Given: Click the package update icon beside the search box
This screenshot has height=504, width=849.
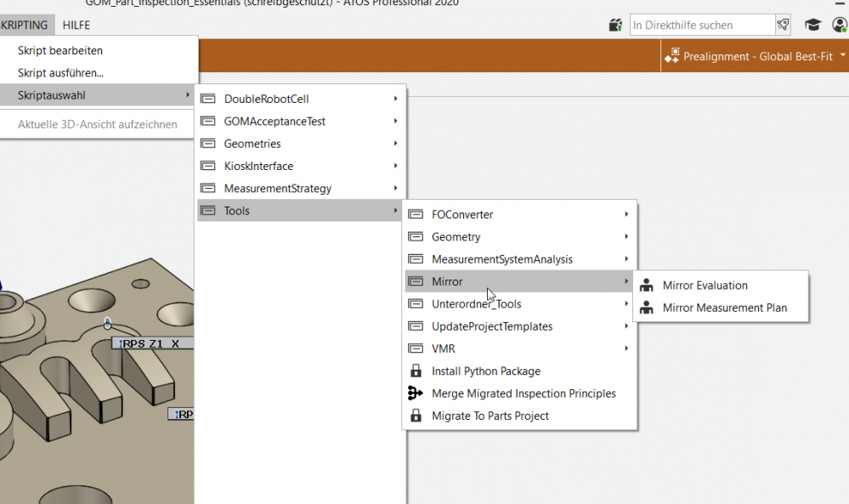Looking at the screenshot, I should [616, 25].
